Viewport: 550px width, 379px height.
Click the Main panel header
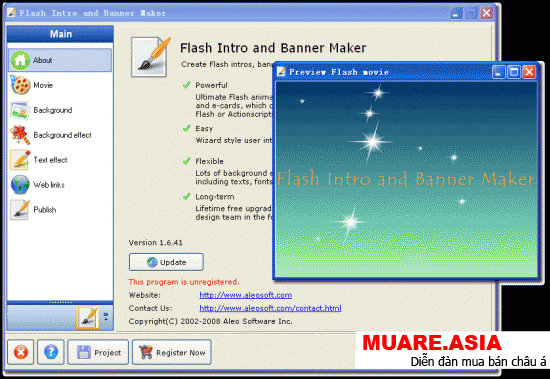coord(60,34)
